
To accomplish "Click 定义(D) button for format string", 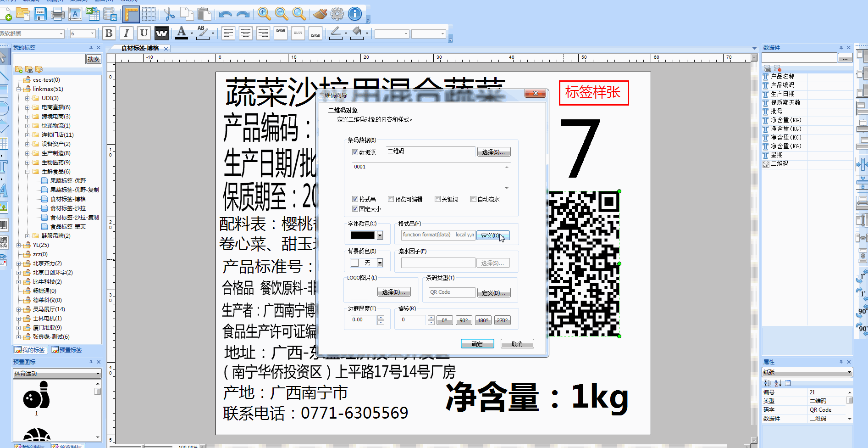I will pyautogui.click(x=493, y=235).
